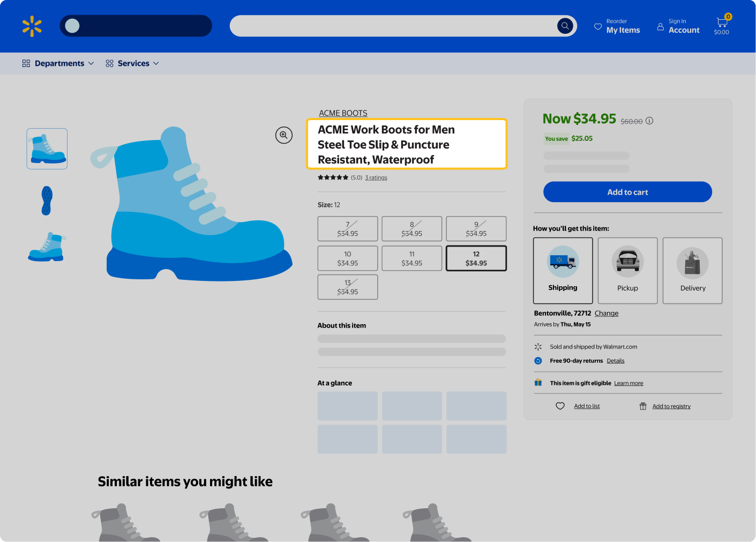Select the boot sole thumbnail
This screenshot has width=756, height=542.
[x=47, y=201]
